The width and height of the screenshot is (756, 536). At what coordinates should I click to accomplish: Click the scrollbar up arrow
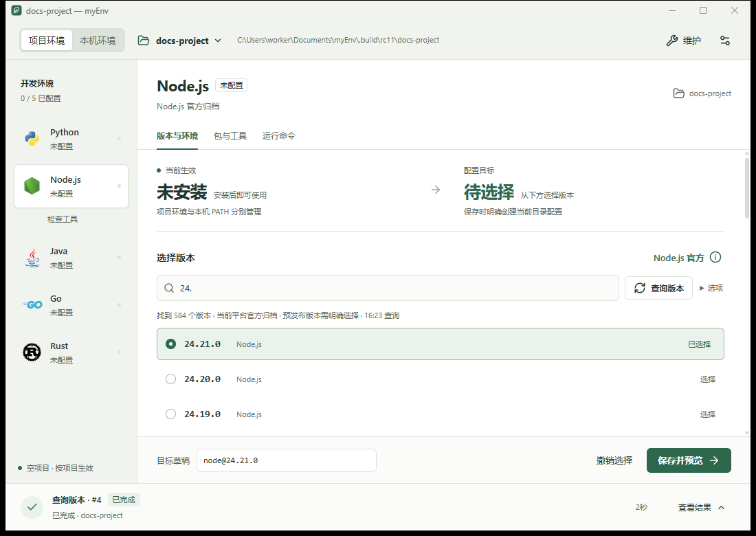click(x=747, y=154)
